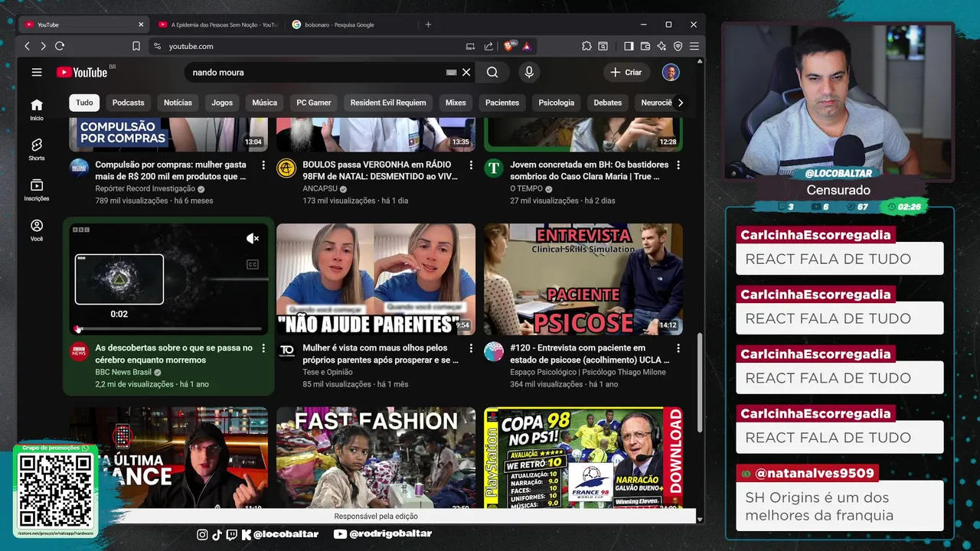Open options for BOULOS passa VERGONHA video

click(470, 165)
